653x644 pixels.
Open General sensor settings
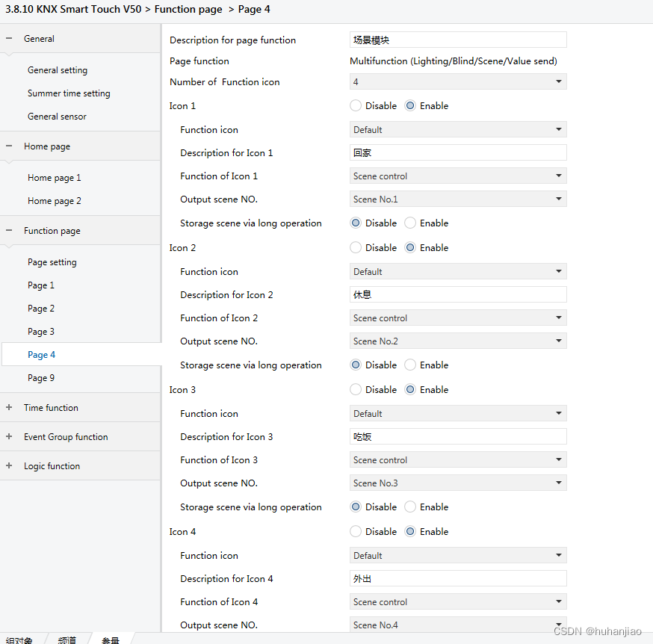(57, 117)
